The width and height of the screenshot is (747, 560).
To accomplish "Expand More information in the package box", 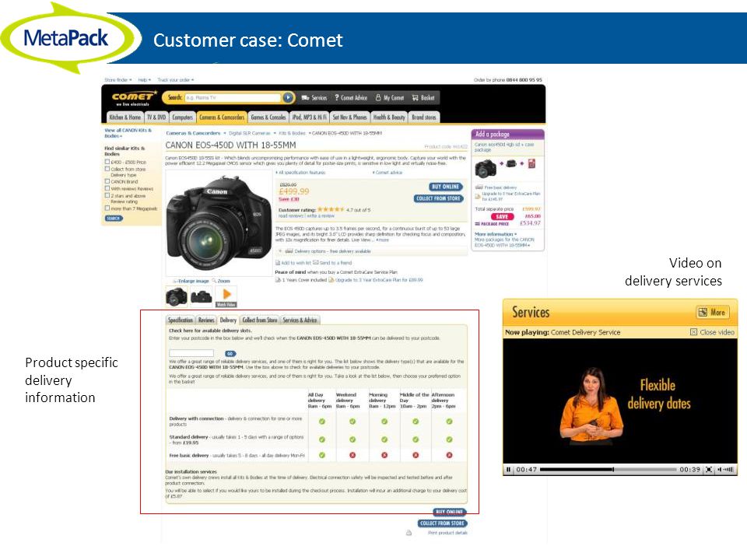I will pos(496,234).
